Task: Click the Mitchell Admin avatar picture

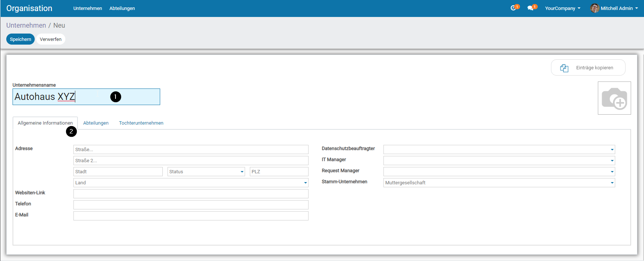Action: tap(594, 8)
